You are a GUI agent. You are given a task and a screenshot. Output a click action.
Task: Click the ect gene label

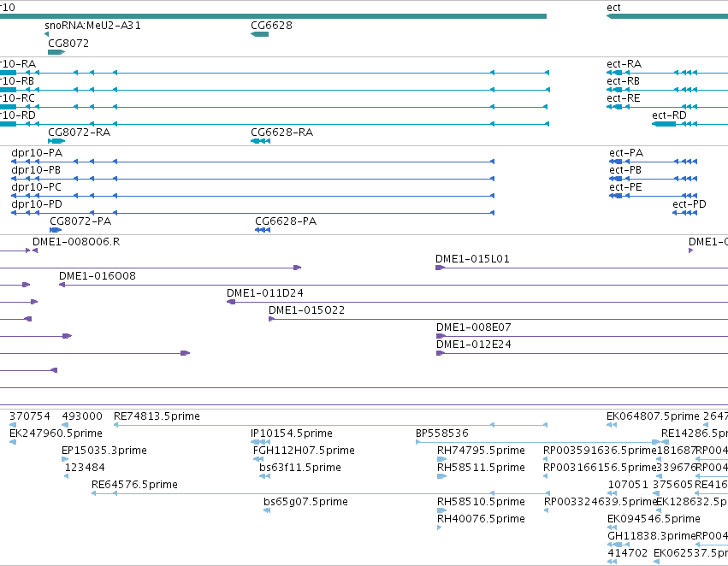pos(613,8)
